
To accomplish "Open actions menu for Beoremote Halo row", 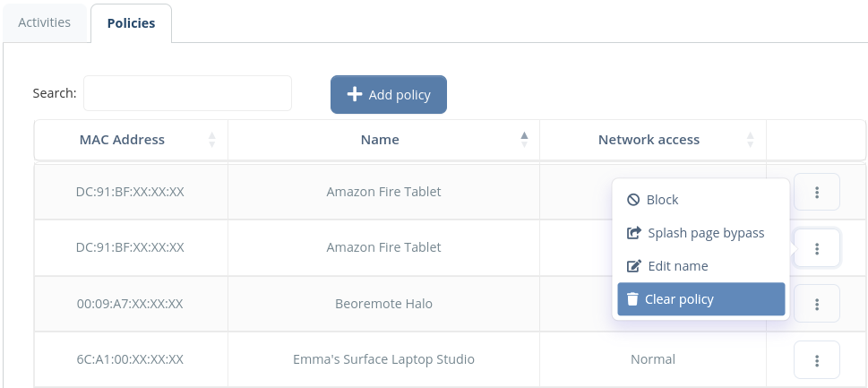I will click(x=817, y=303).
